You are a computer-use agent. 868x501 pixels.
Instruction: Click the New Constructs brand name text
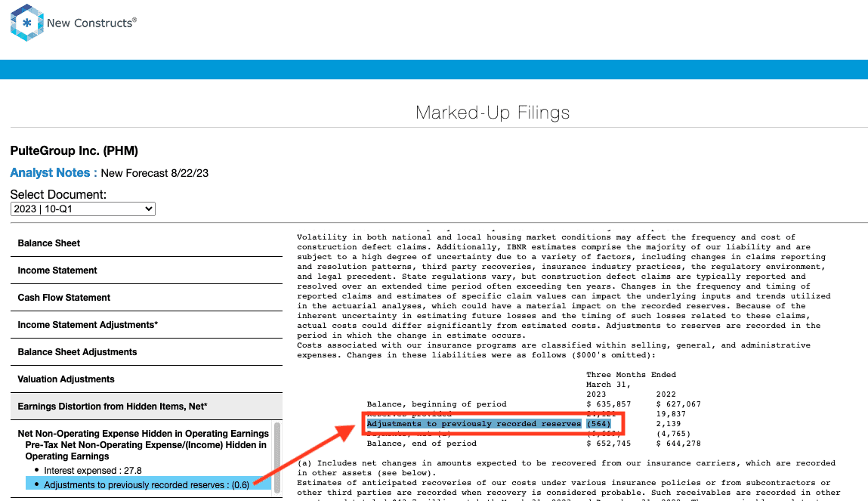pos(91,23)
